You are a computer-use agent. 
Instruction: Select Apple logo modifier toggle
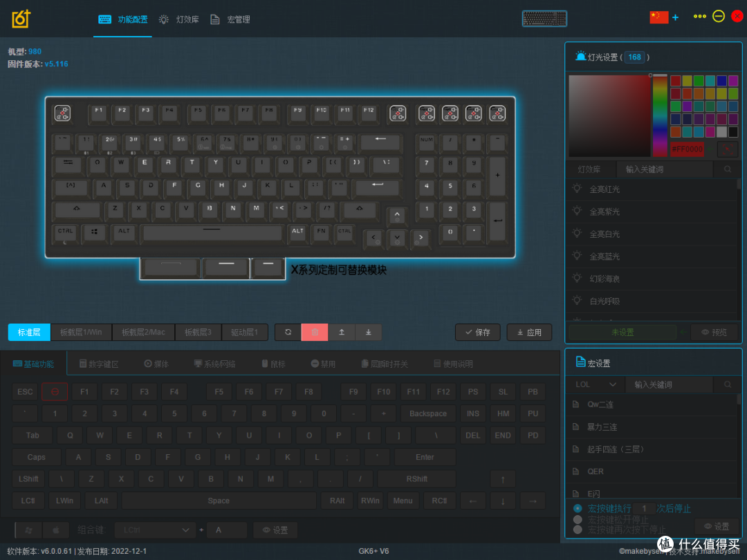56,530
